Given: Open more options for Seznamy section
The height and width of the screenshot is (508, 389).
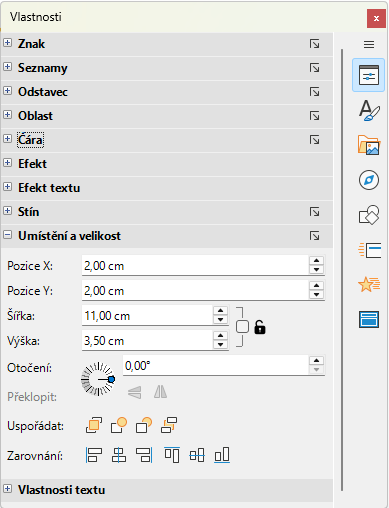Looking at the screenshot, I should click(x=314, y=68).
